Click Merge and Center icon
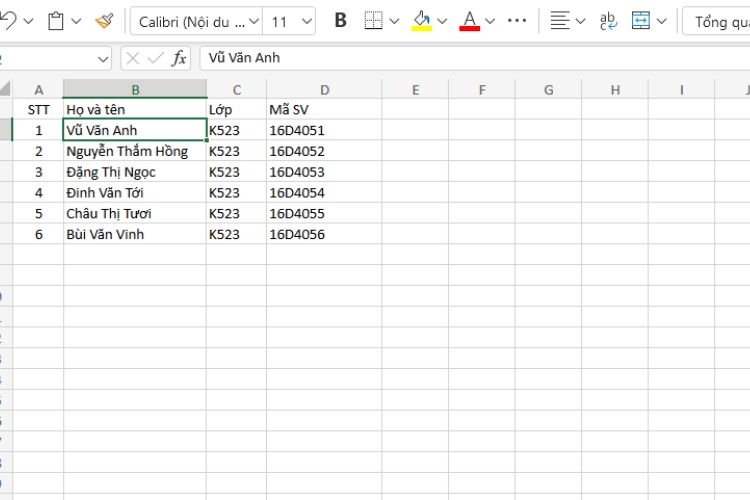This screenshot has height=500, width=750. (640, 21)
